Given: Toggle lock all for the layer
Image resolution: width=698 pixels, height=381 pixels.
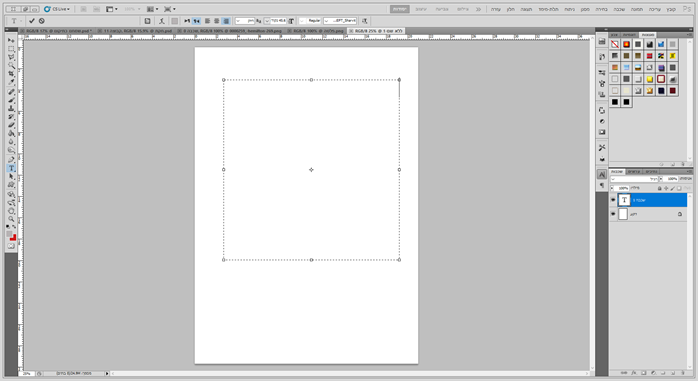Looking at the screenshot, I should [660, 188].
